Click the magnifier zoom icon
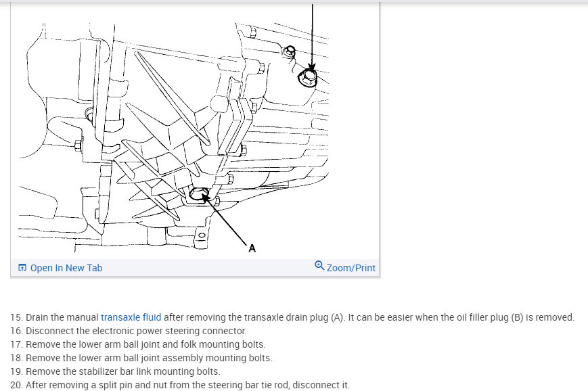Viewport: 588px width, 391px height. click(x=319, y=265)
